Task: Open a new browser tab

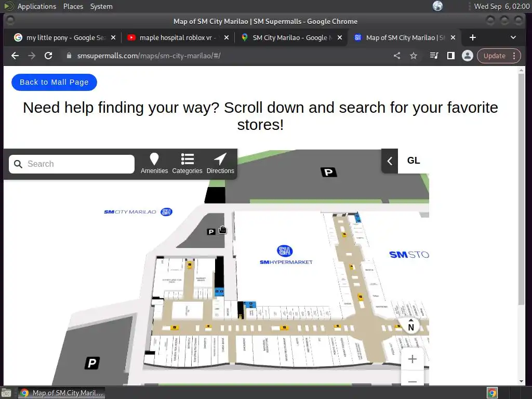Action: [473, 37]
